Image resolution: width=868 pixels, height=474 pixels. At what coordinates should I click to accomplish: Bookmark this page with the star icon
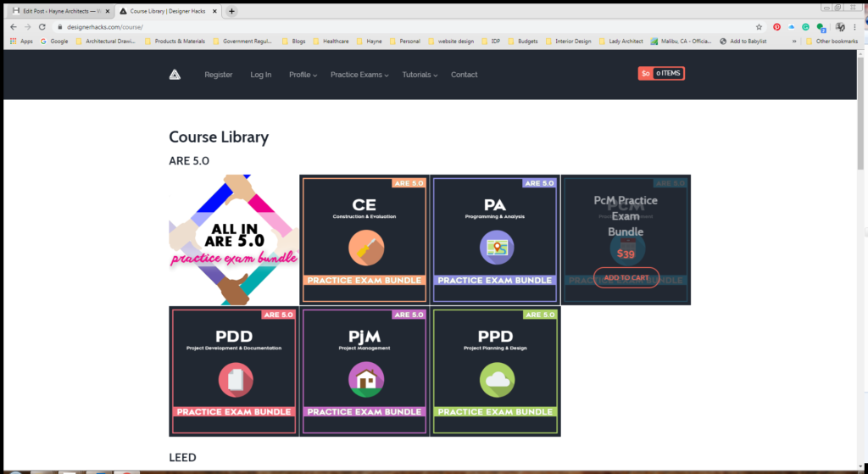(x=759, y=26)
